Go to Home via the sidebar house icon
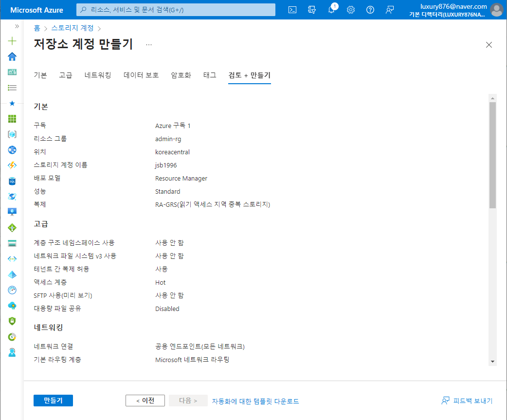 point(12,56)
